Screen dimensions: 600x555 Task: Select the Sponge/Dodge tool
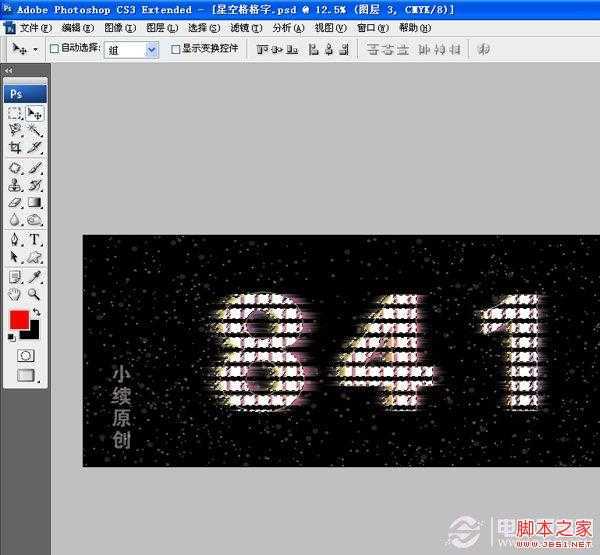tap(35, 220)
